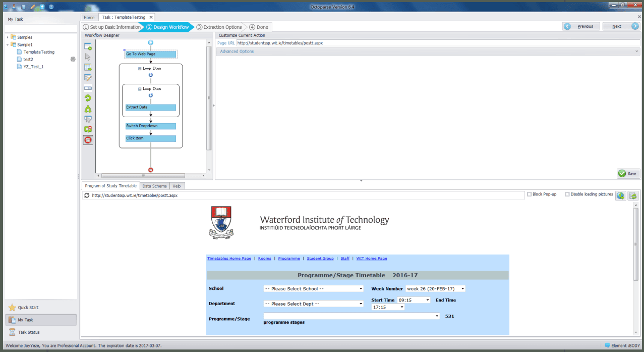This screenshot has height=352, width=644.
Task: Open the Week Number dropdown
Action: (x=435, y=289)
